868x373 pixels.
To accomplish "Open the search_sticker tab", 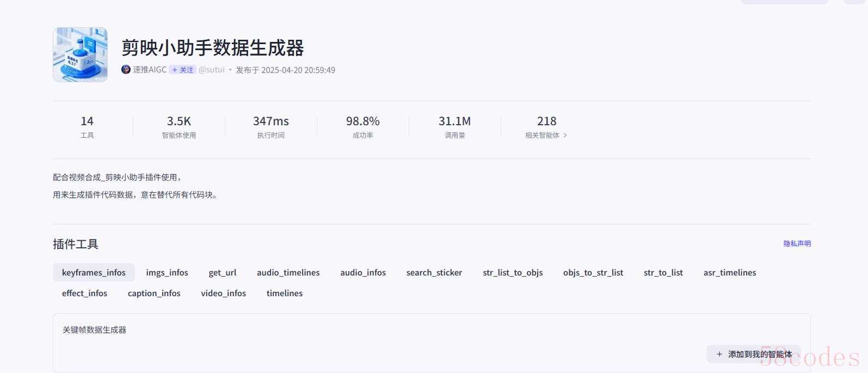I will 434,273.
